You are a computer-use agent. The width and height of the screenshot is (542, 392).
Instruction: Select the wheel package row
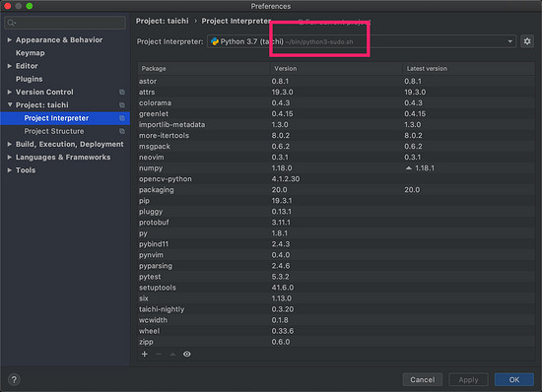(336, 331)
